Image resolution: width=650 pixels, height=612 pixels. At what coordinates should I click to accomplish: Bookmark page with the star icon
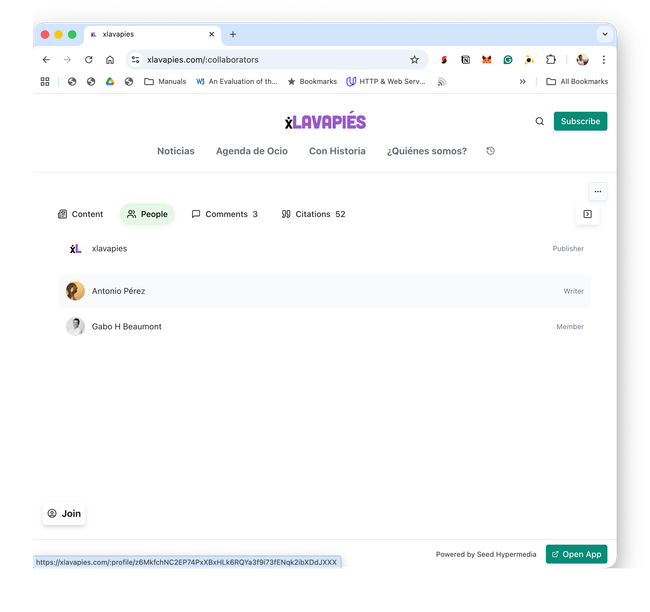(415, 60)
